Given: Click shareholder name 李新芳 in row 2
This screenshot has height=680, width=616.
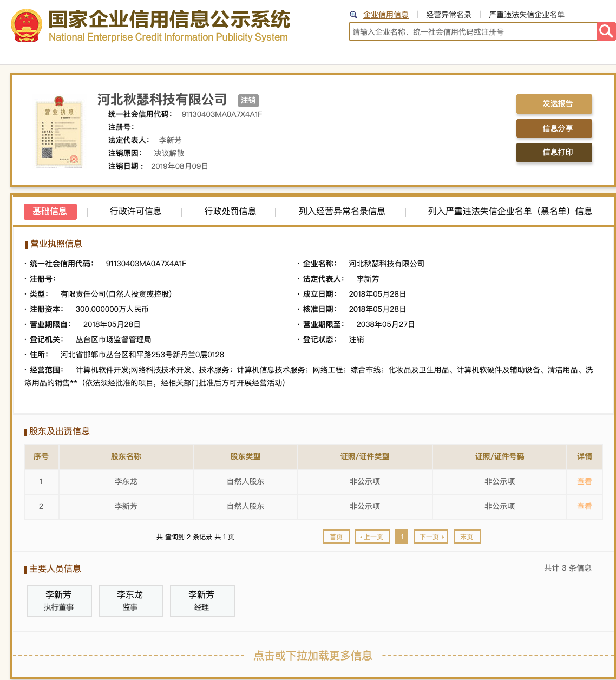Looking at the screenshot, I should click(x=126, y=506).
